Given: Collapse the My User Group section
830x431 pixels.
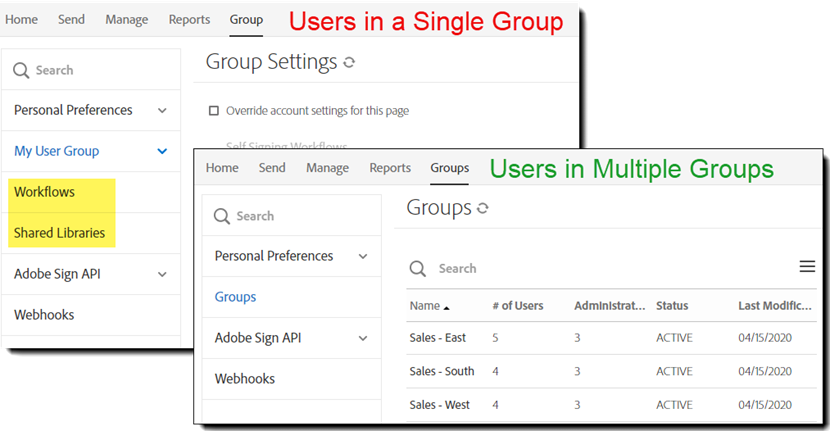Looking at the screenshot, I should pyautogui.click(x=162, y=151).
